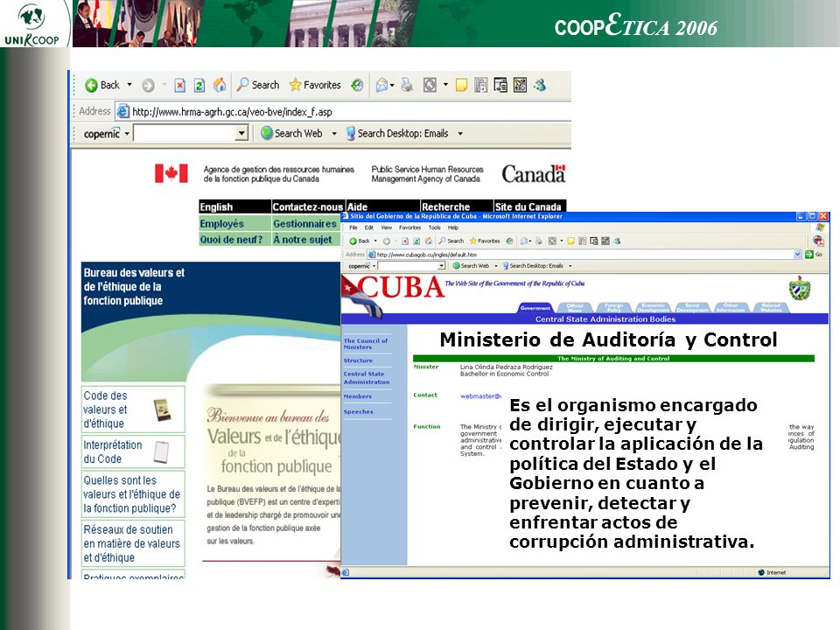Viewport: 840px width, 630px height.
Task: Click Speeches in the Cuba site sidebar
Action: click(x=359, y=411)
